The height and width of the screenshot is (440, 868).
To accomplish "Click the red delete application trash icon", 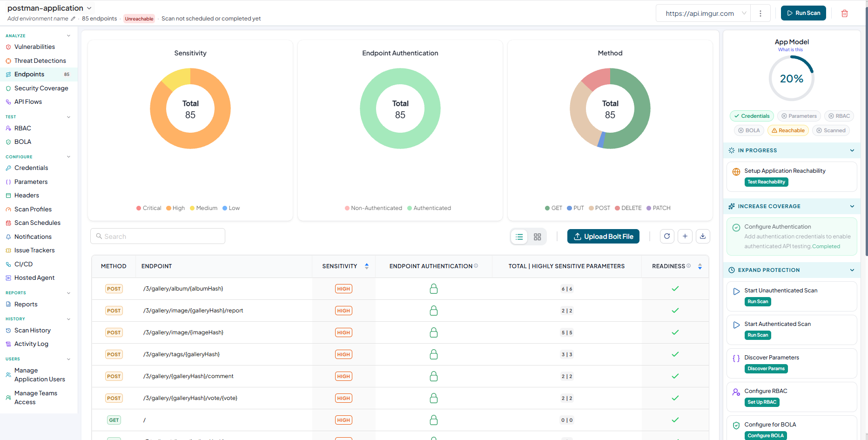I will pyautogui.click(x=844, y=14).
